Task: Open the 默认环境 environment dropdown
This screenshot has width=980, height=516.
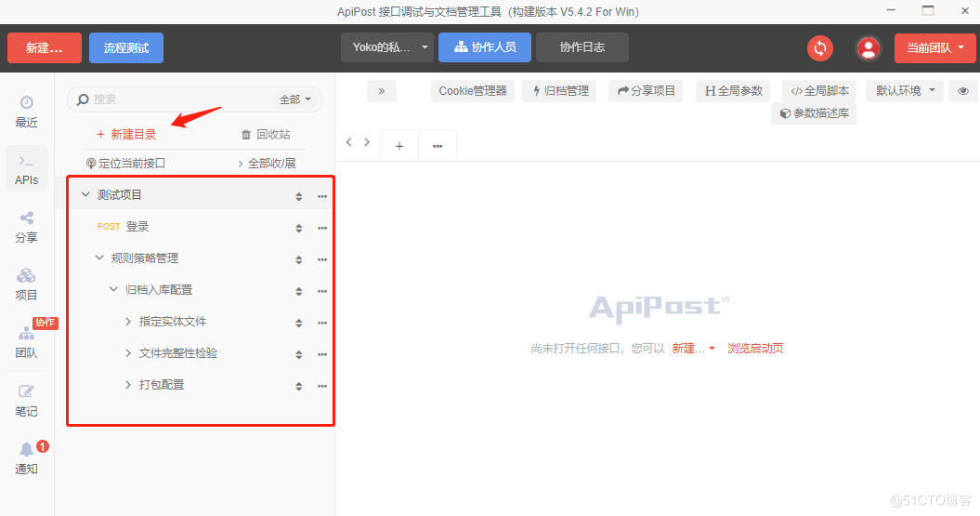Action: tap(905, 91)
